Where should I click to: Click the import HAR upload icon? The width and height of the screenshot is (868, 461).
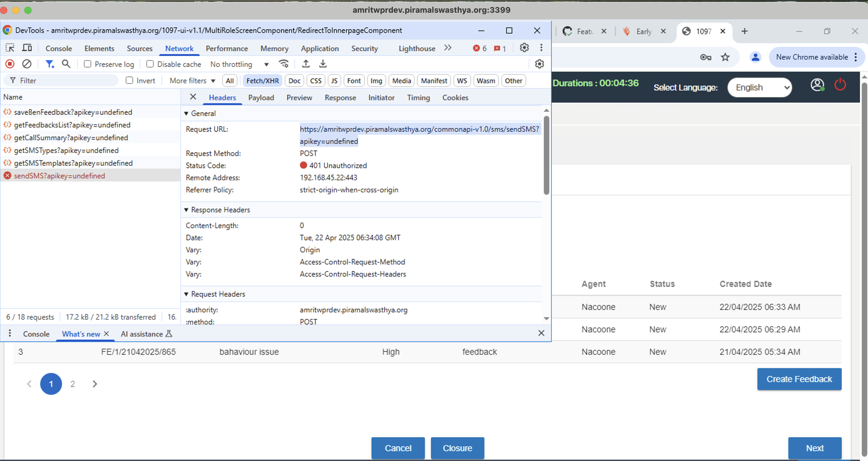306,64
